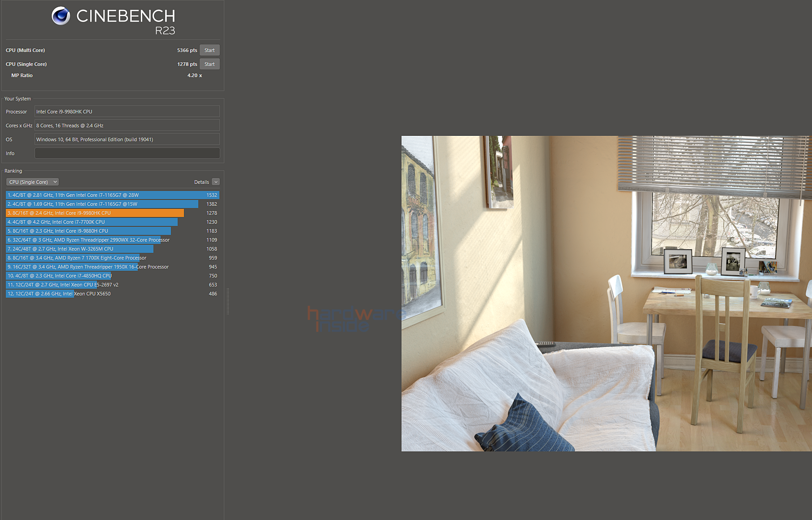Viewport: 812px width, 520px height.
Task: Expand the Details dropdown arrow
Action: pyautogui.click(x=216, y=182)
